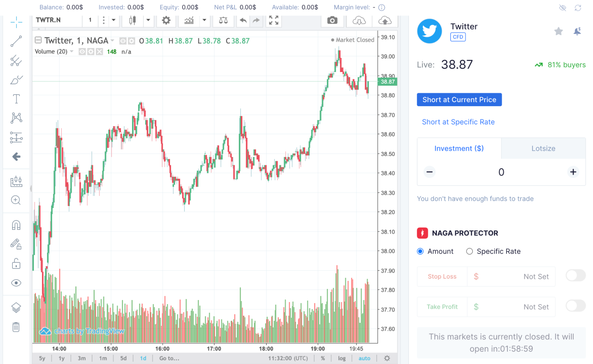Toggle magnet mode icon
Image resolution: width=593 pixels, height=364 pixels.
pos(16,225)
